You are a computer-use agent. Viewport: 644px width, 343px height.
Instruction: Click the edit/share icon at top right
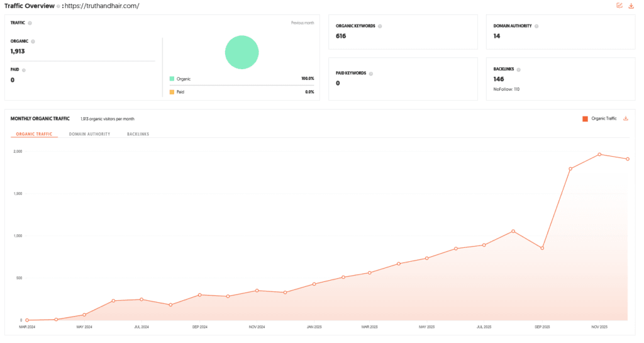(x=619, y=6)
